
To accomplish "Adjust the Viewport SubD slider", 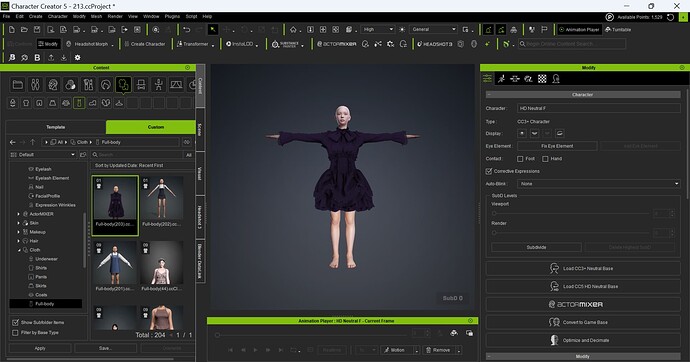I will 571,213.
